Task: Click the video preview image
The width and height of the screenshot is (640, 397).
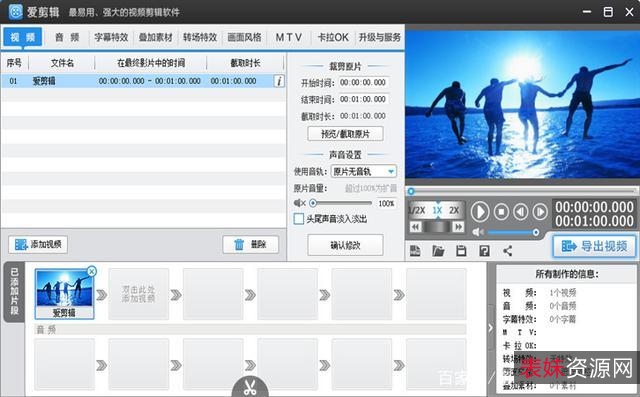Action: point(522,104)
